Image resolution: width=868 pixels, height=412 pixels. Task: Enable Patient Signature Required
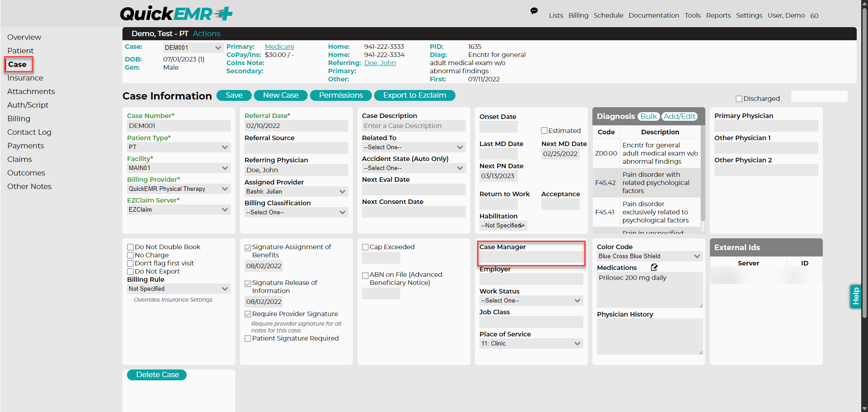(248, 338)
